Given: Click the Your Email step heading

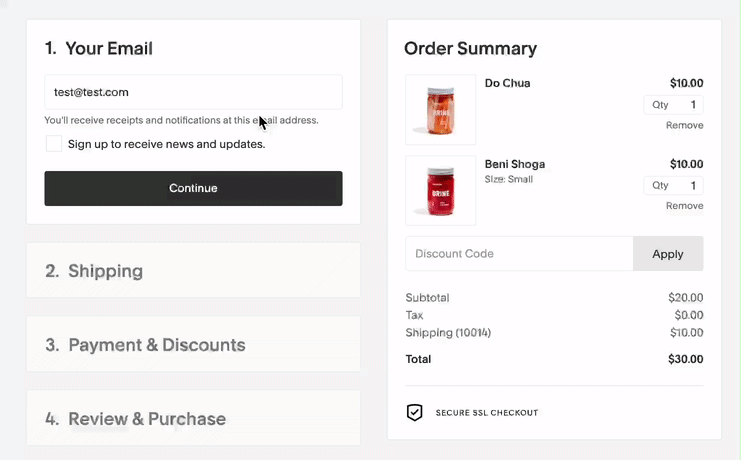Looking at the screenshot, I should click(x=99, y=48).
